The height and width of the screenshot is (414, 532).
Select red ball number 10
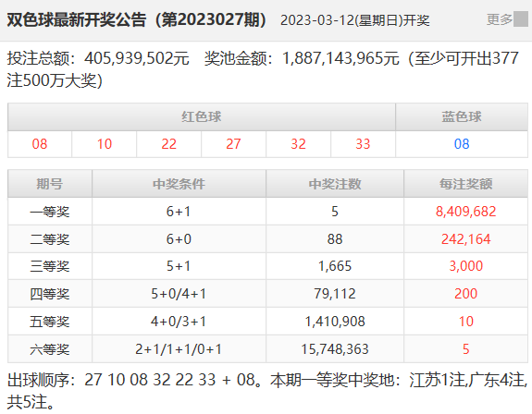[x=105, y=144]
